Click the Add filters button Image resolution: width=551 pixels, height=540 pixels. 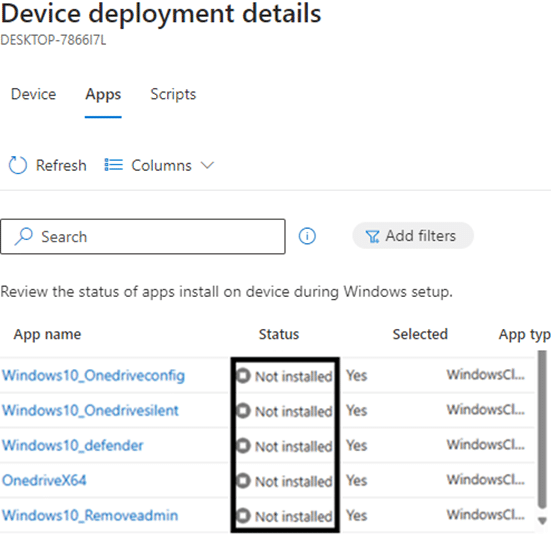coord(413,236)
